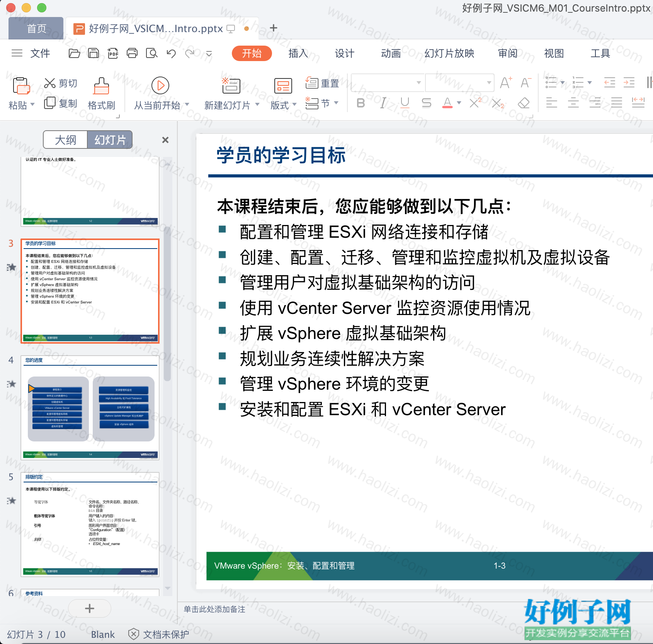Screen dimensions: 653x644
Task: Apply superscript formatting
Action: (475, 103)
